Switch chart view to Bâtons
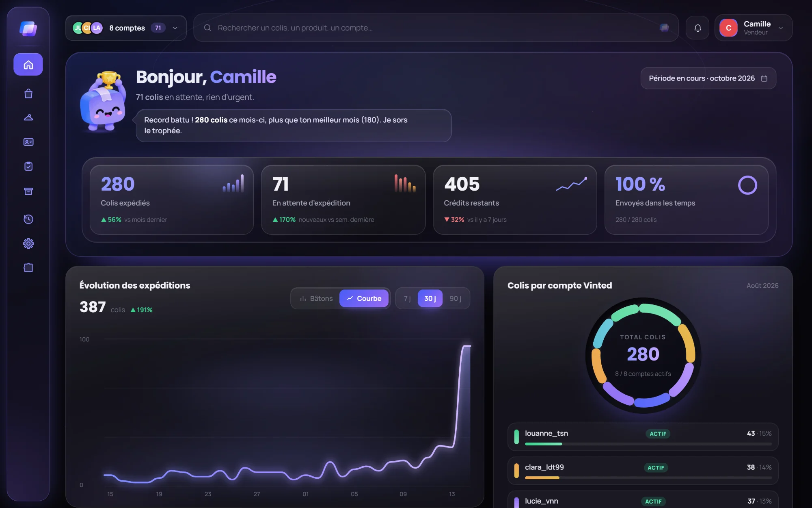 316,298
